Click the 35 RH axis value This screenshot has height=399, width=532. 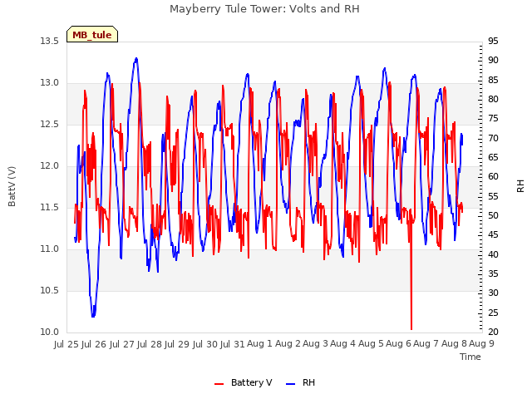click(493, 273)
